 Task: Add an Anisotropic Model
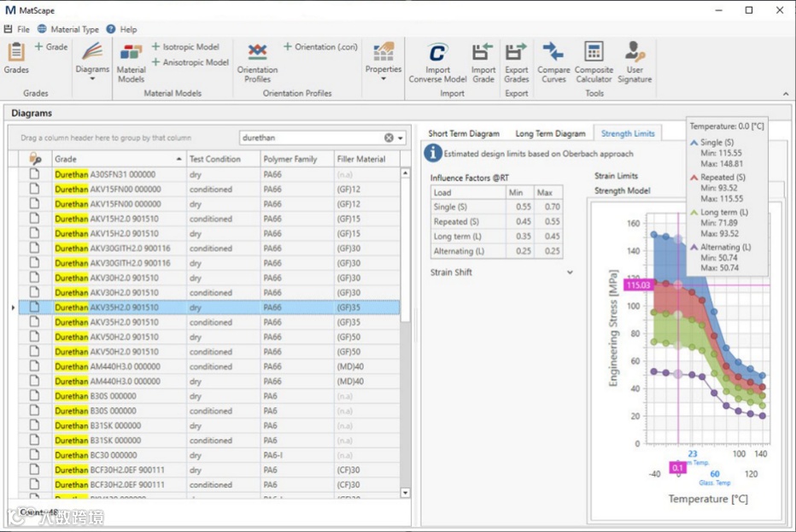(x=190, y=62)
